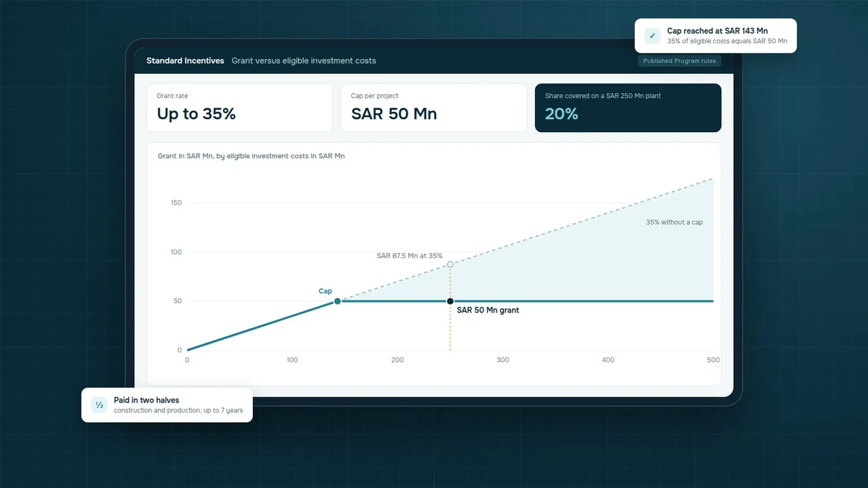Screen dimensions: 868x488
Task: Click the "Cap per project" card label
Action: point(375,96)
